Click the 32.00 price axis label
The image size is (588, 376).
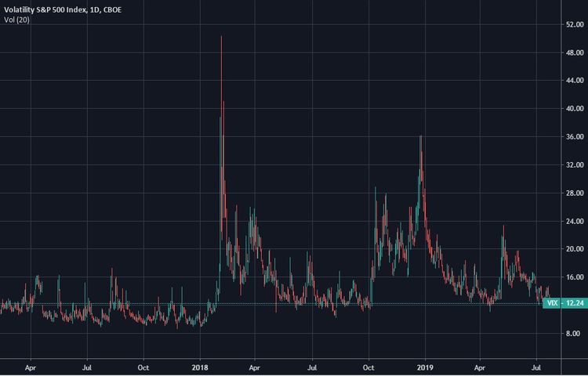(575, 164)
